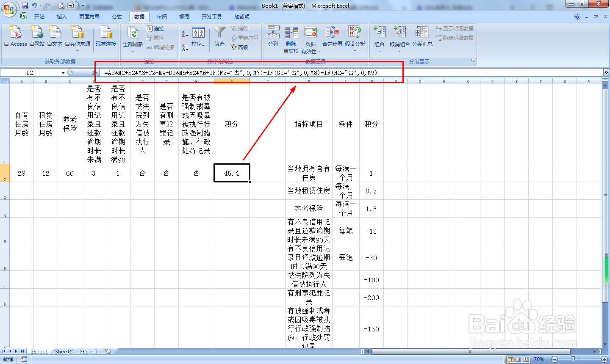Open the Page Layout (页面布局) tab
Image resolution: width=610 pixels, height=364 pixels.
(89, 17)
